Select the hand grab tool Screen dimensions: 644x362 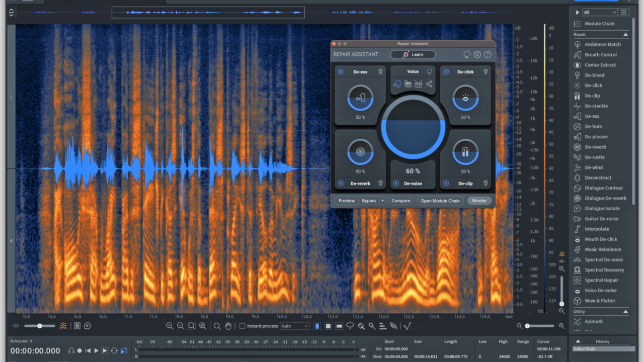(x=228, y=326)
